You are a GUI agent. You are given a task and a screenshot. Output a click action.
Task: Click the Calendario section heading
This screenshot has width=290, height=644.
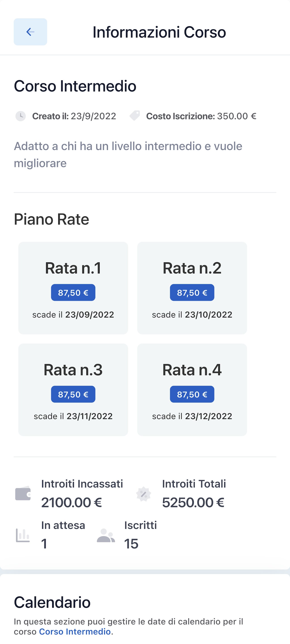click(x=52, y=602)
